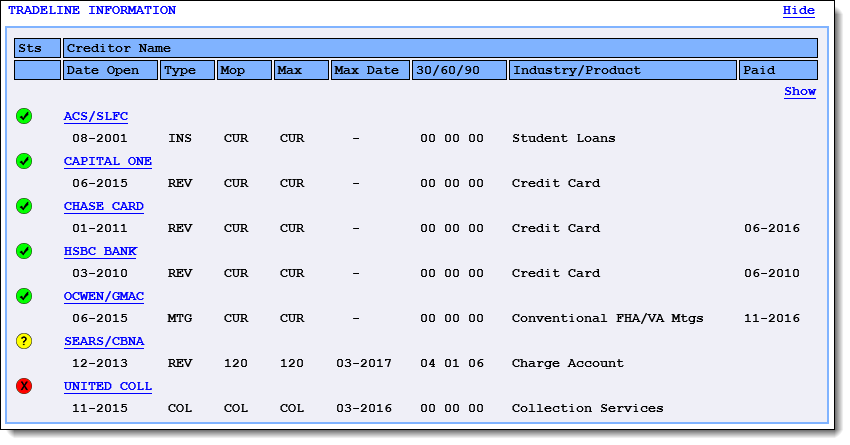Click the Sts column header
Screen dimensions: 850x445
37,48
